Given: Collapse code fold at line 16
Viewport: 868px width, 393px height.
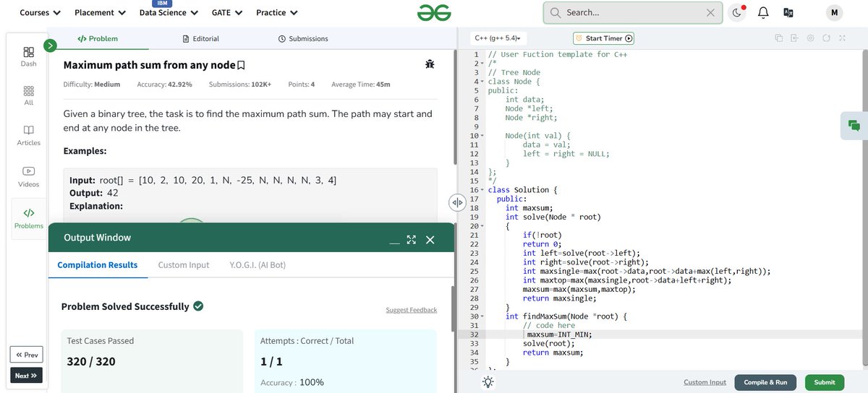Looking at the screenshot, I should click(481, 190).
